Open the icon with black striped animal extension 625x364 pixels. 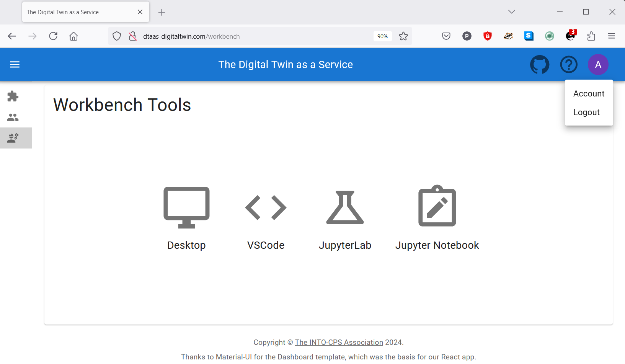coord(508,36)
